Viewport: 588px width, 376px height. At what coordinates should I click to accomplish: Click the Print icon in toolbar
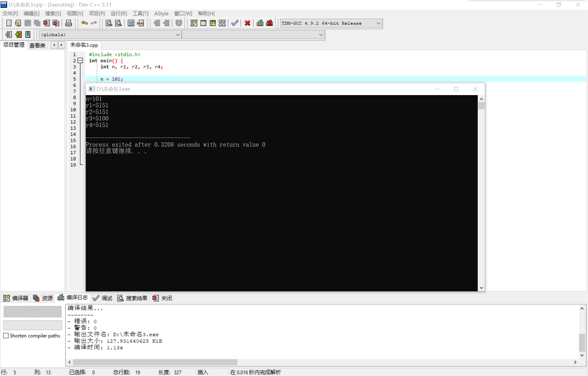68,23
